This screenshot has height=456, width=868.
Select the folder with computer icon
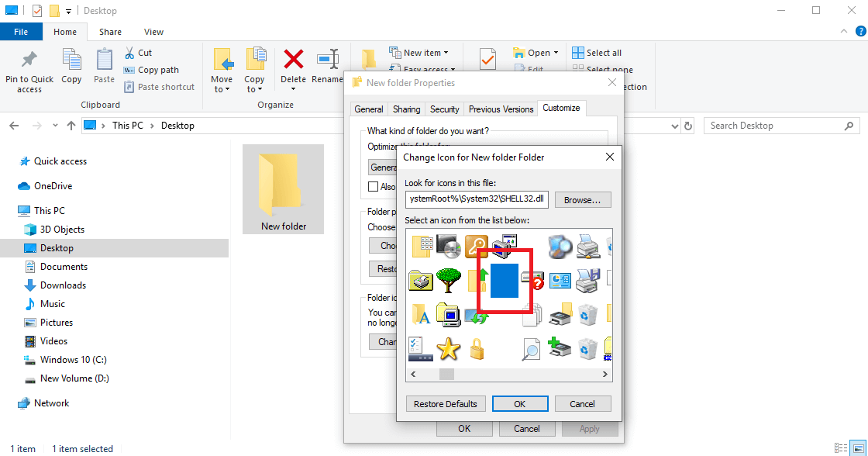(x=449, y=314)
